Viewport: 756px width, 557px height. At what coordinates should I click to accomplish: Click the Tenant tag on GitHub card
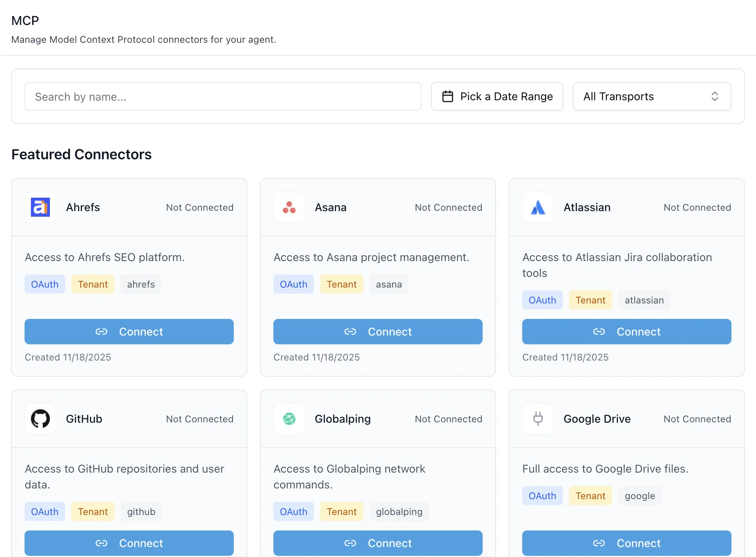[93, 511]
